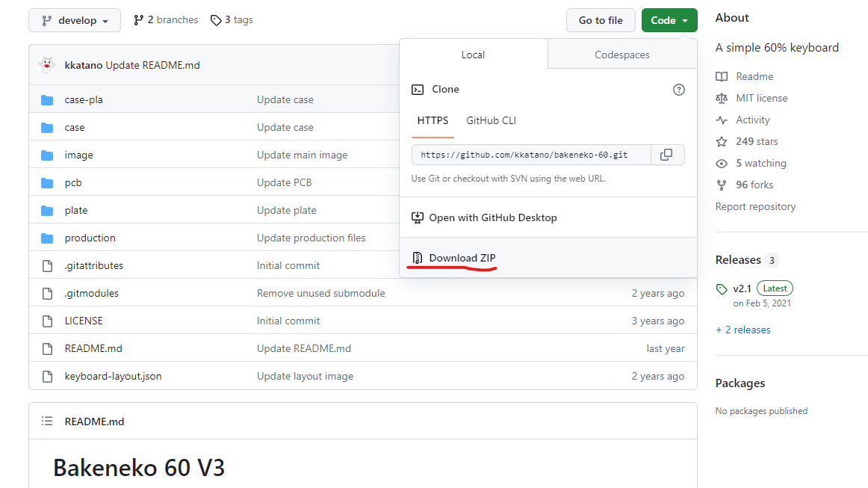The height and width of the screenshot is (488, 868).
Task: Open the Remove unused submodule commit
Action: pos(321,294)
